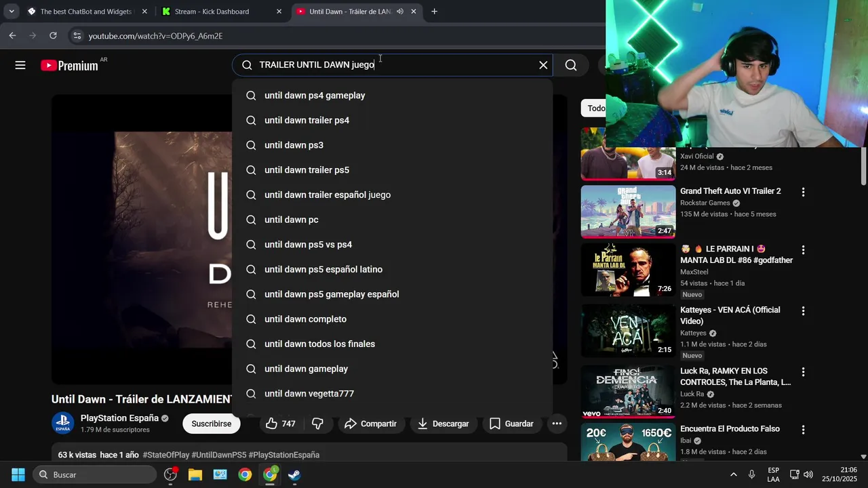Open options menu for Grand Theft Auto VI Trailer 2
The height and width of the screenshot is (488, 868).
(x=803, y=192)
